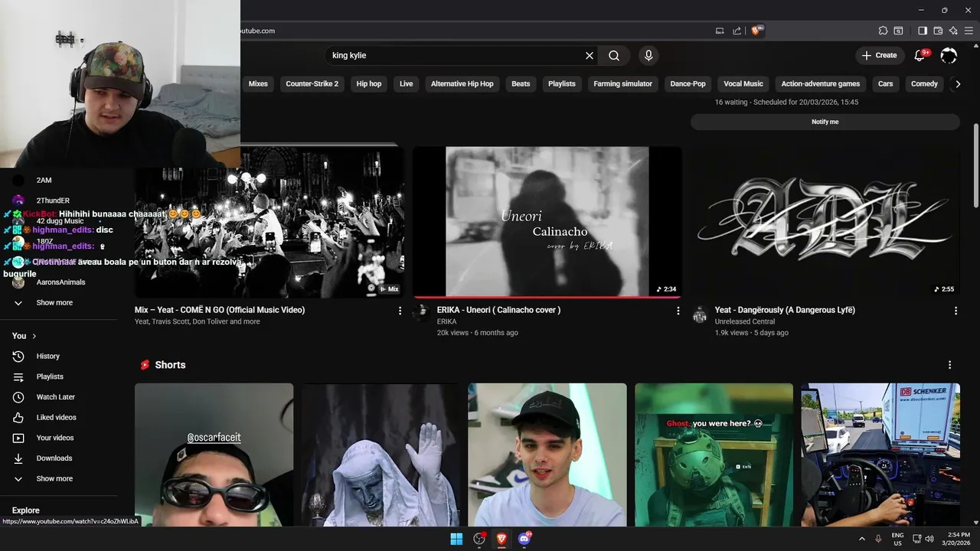
Task: Open the @oscarfaceit Short thumbnail
Action: click(x=214, y=455)
